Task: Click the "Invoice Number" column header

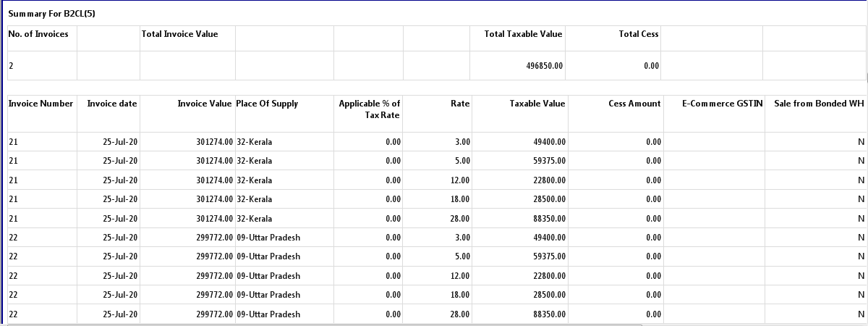Action: click(x=41, y=104)
